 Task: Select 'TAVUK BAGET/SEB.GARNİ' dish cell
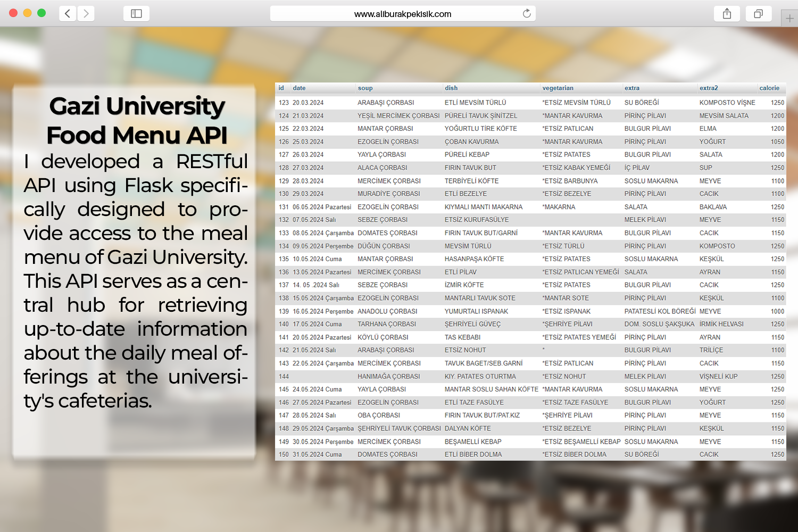coord(484,364)
